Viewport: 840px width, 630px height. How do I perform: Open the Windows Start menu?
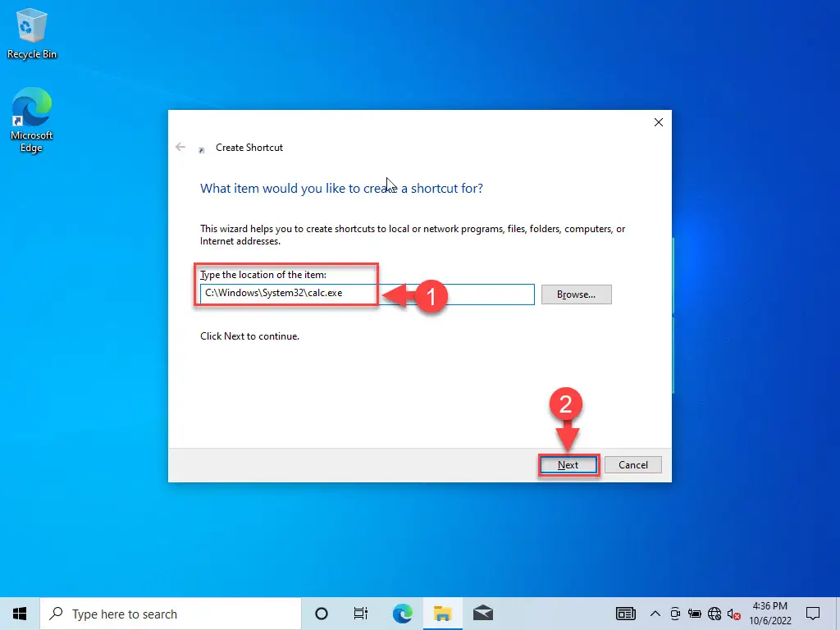[x=20, y=614]
